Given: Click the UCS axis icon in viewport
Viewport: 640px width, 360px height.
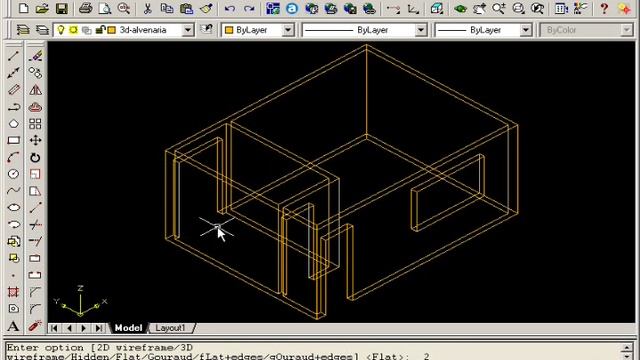Looking at the screenshot, I should pos(80,302).
